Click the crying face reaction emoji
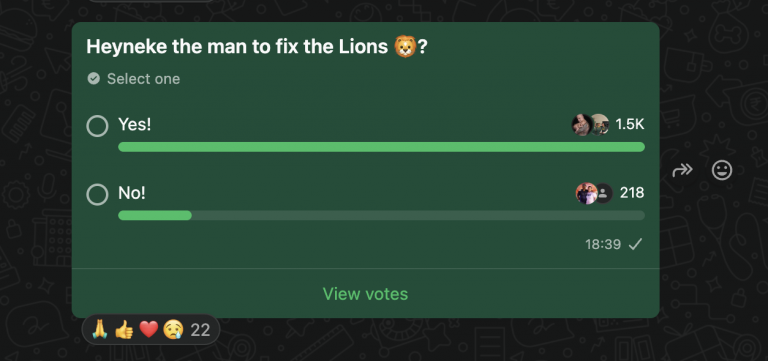 [173, 330]
